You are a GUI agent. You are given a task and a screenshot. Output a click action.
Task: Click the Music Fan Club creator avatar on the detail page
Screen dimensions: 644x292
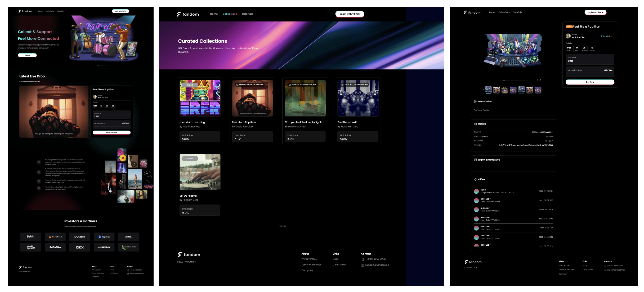(x=568, y=36)
